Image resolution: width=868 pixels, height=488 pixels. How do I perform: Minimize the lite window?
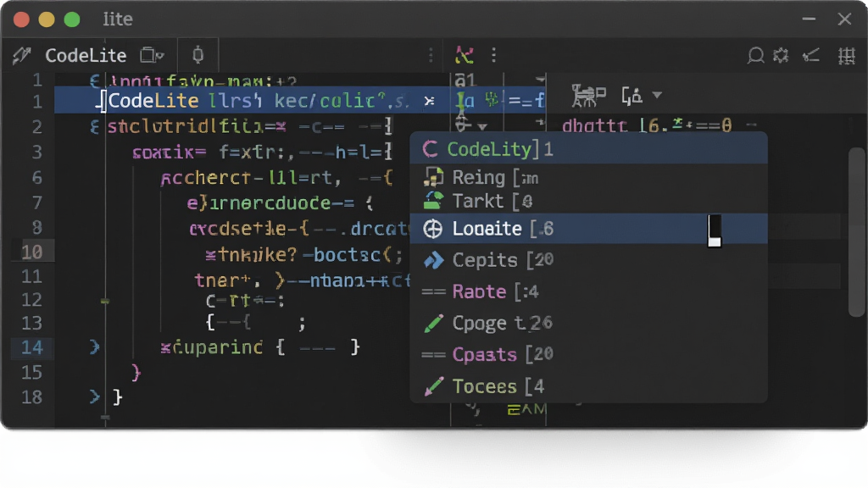[x=809, y=19]
